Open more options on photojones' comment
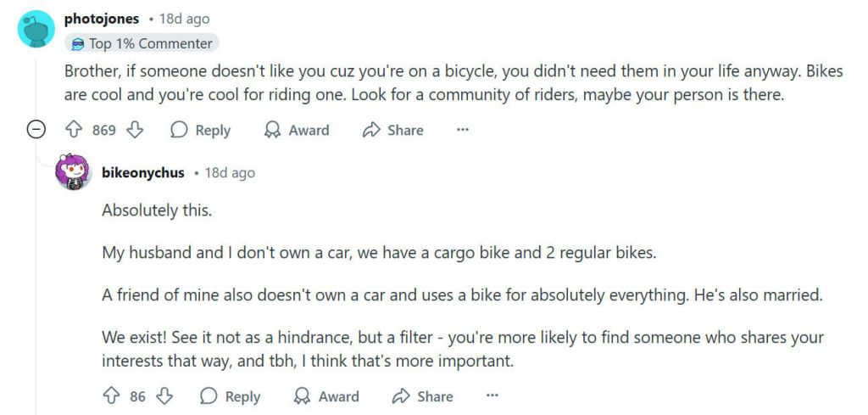The image size is (868, 415). [x=463, y=130]
